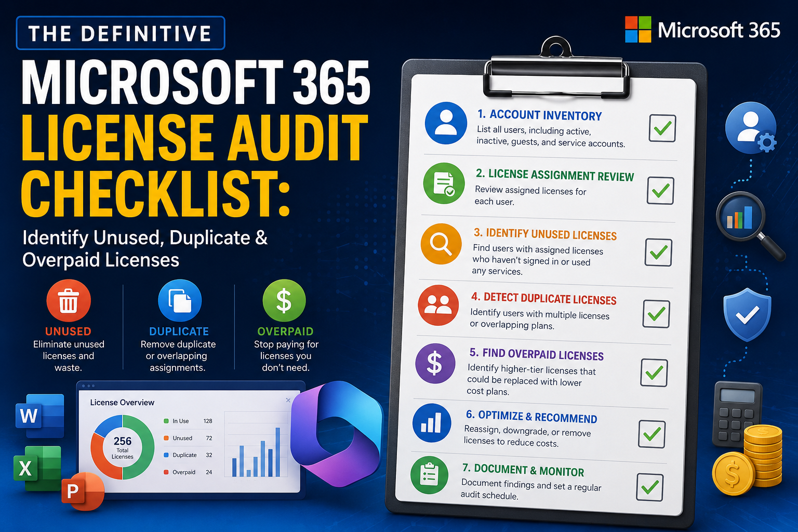
Task: Click the Account Inventory user icon
Action: [446, 123]
